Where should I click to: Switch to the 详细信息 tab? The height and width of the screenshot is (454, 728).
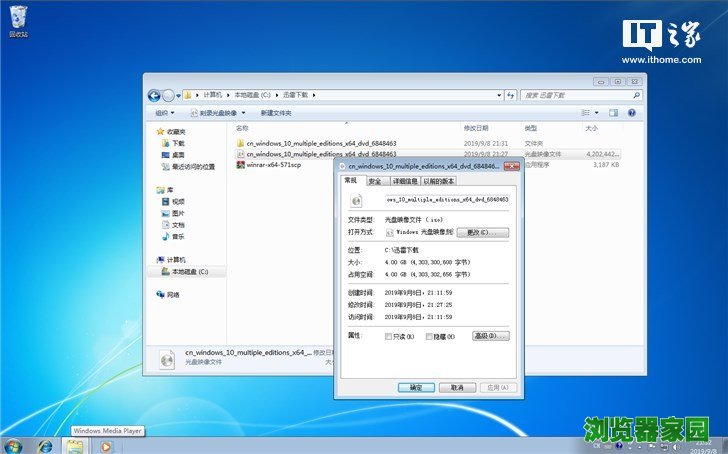click(x=404, y=181)
